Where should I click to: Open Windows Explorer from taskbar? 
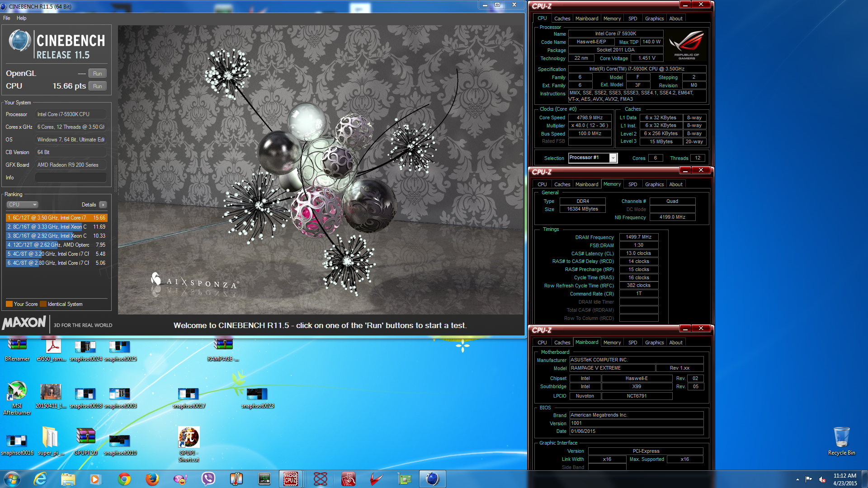pyautogui.click(x=68, y=479)
